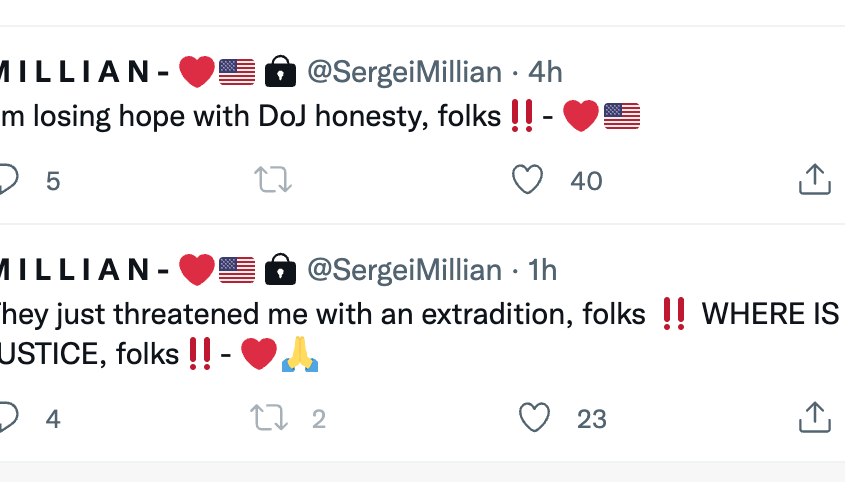Open the 'threatened me with an extradition' tweet text
The image size is (845, 482).
click(320, 316)
